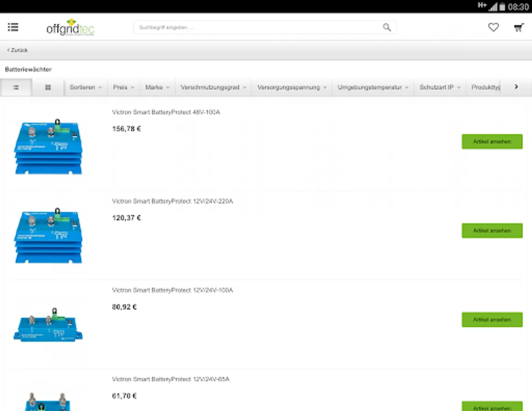Click the offgridtec logo
Image resolution: width=532 pixels, height=411 pixels.
point(70,27)
